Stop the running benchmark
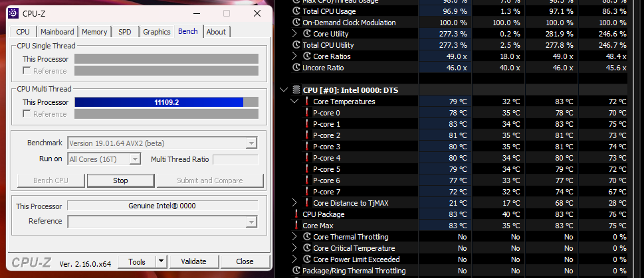 [120, 180]
